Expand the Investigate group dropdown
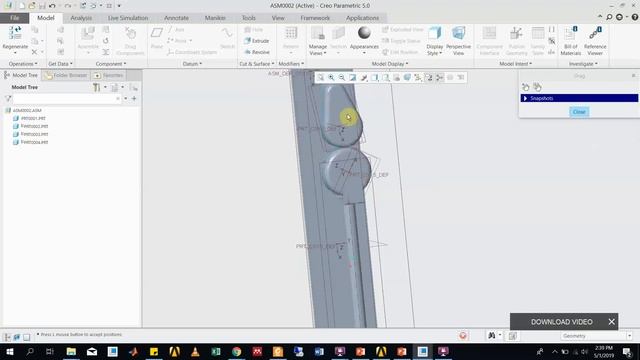Viewport: 640px width, 360px height. coord(583,64)
